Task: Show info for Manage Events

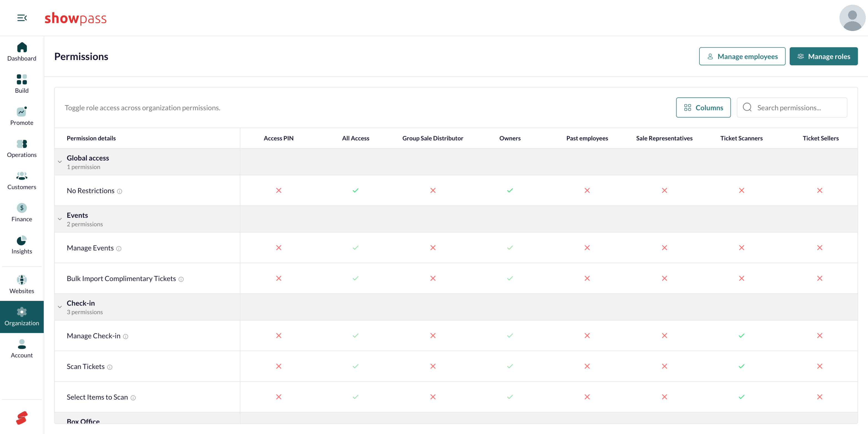Action: 119,249
